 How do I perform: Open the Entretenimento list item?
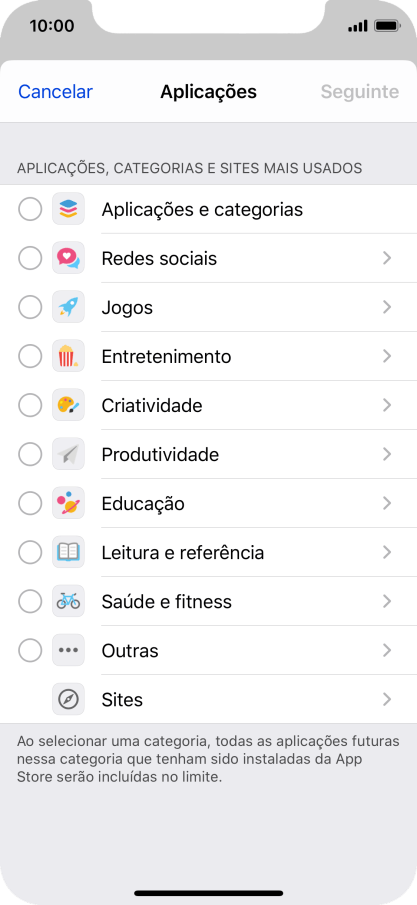click(x=208, y=356)
